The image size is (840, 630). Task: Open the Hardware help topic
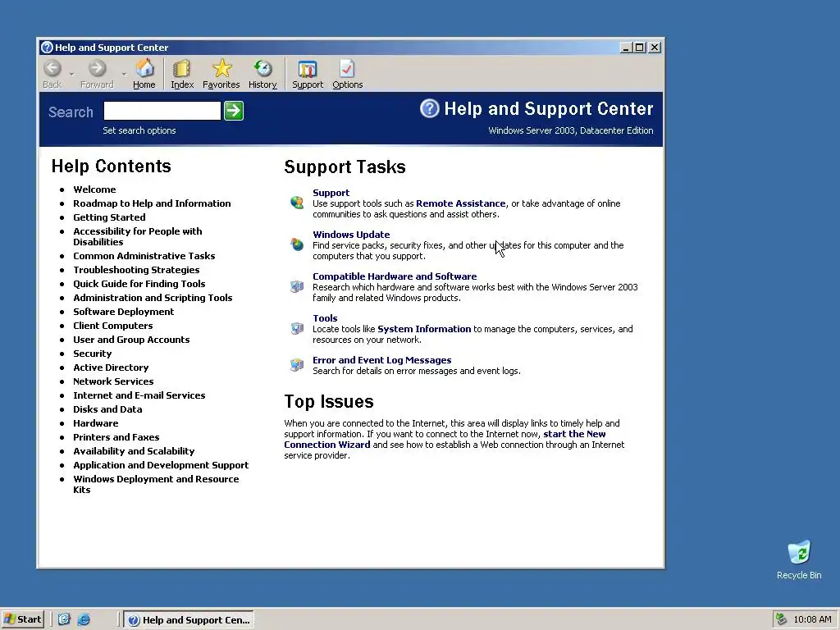[x=96, y=422]
